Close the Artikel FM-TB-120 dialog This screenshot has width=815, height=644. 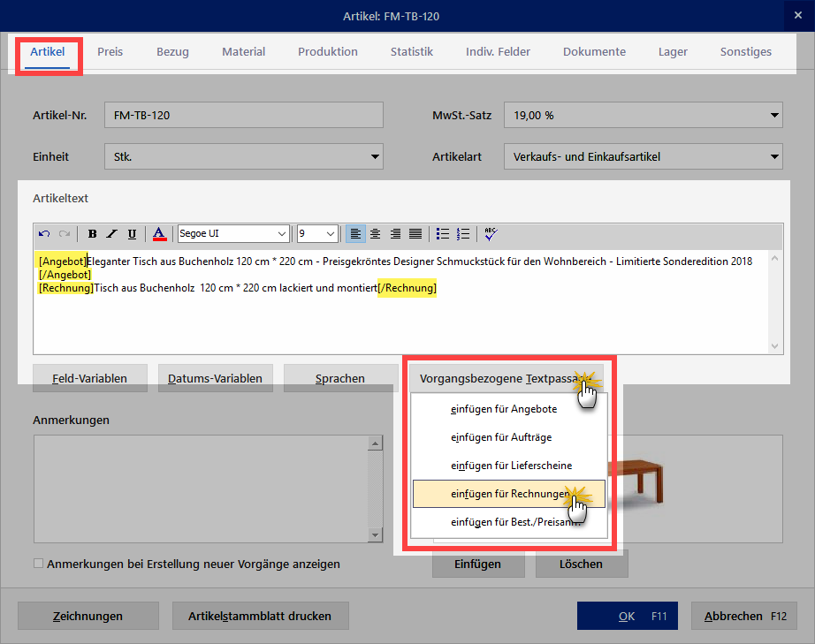(x=798, y=16)
